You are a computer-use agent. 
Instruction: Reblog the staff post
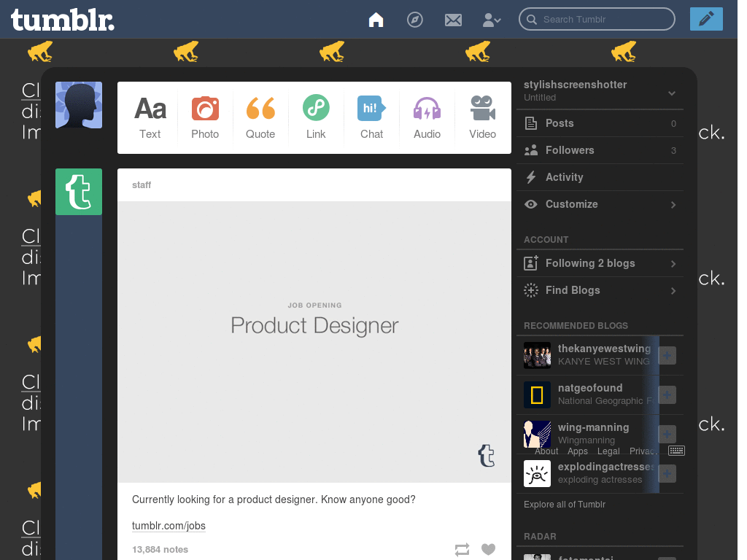click(462, 550)
